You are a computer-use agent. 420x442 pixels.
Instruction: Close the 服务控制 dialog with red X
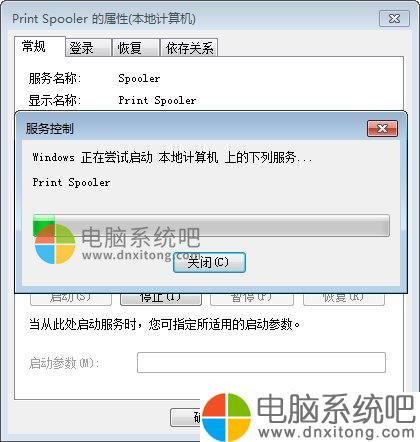click(382, 129)
